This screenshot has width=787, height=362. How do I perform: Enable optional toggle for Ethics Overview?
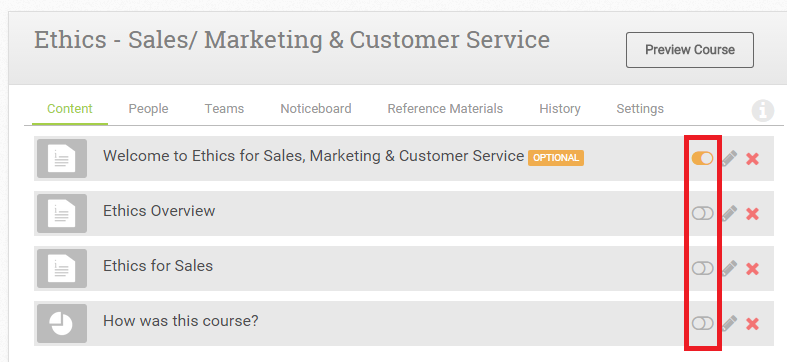tap(702, 213)
